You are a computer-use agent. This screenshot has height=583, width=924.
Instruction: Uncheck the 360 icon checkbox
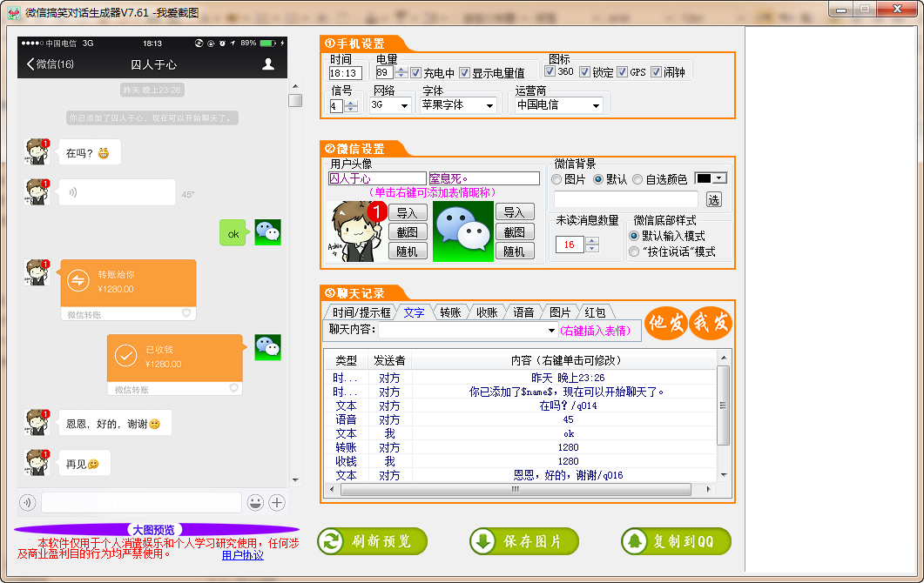(x=550, y=71)
